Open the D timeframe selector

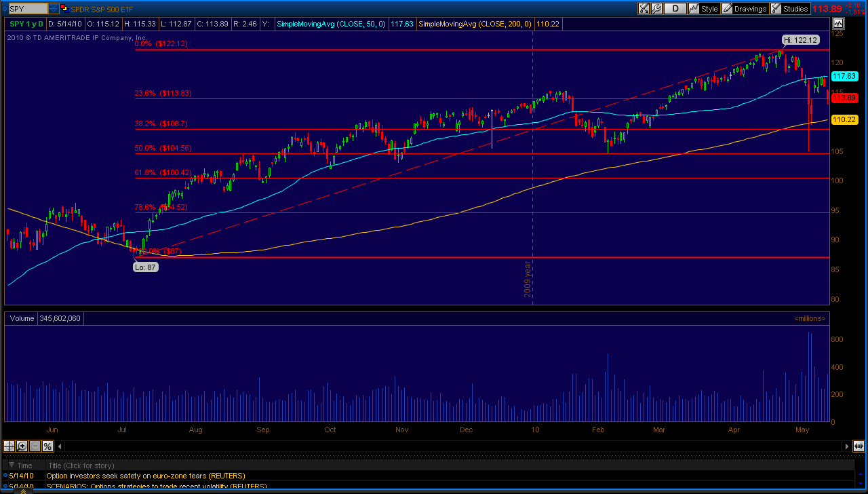click(x=675, y=9)
